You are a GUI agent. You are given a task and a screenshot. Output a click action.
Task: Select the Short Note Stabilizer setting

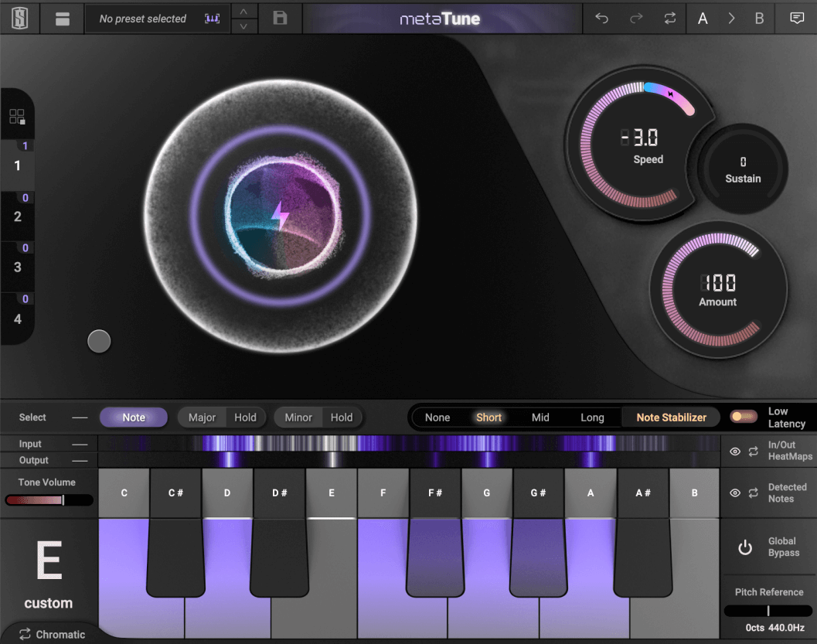pyautogui.click(x=488, y=417)
